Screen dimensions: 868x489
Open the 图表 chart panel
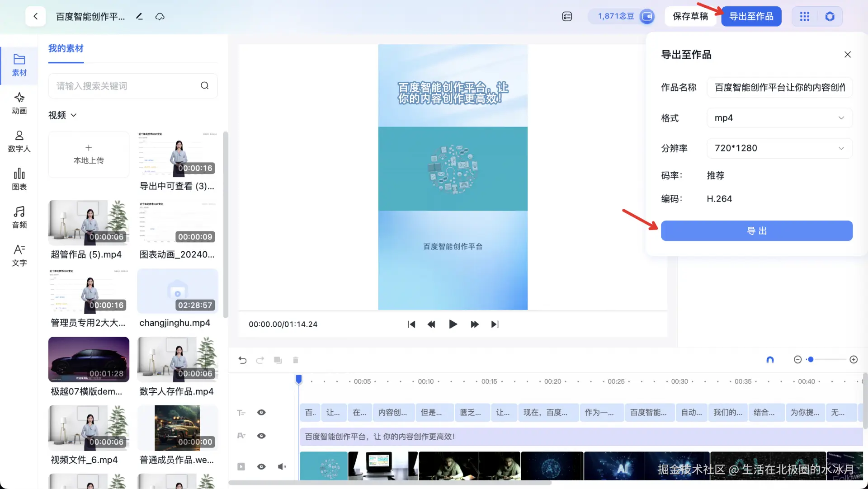click(x=19, y=179)
